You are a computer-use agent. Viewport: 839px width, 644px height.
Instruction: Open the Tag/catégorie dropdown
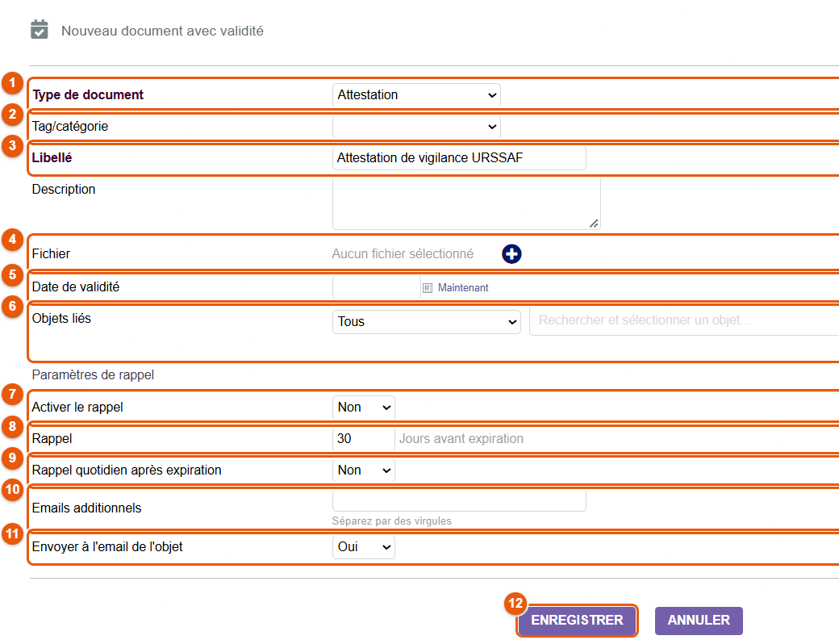pyautogui.click(x=416, y=127)
